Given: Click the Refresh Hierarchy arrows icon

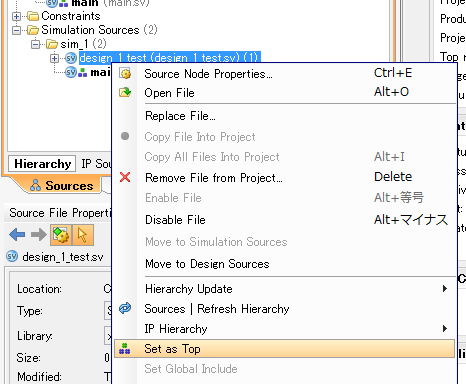Looking at the screenshot, I should click(125, 308).
